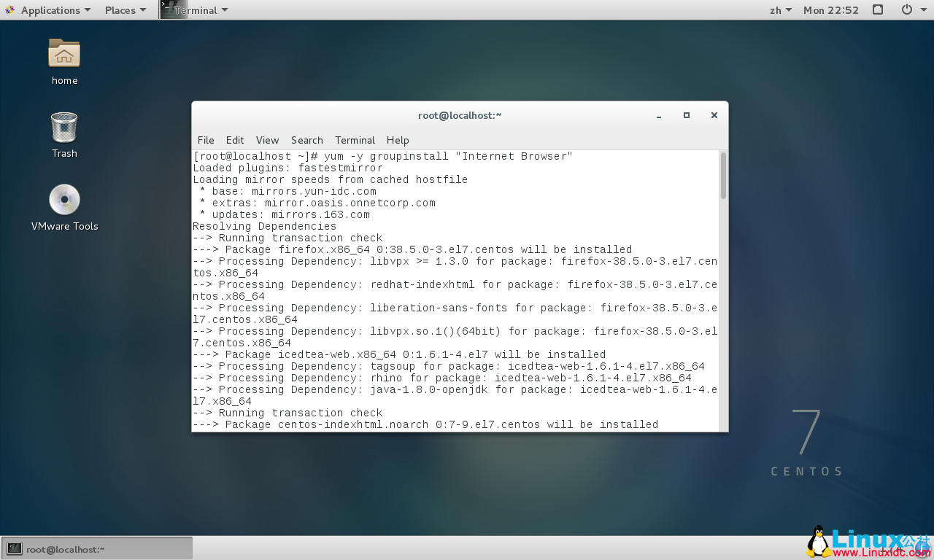Viewport: 934px width, 560px height.
Task: Select the taskbar button for root@localhost
Action: (95, 548)
